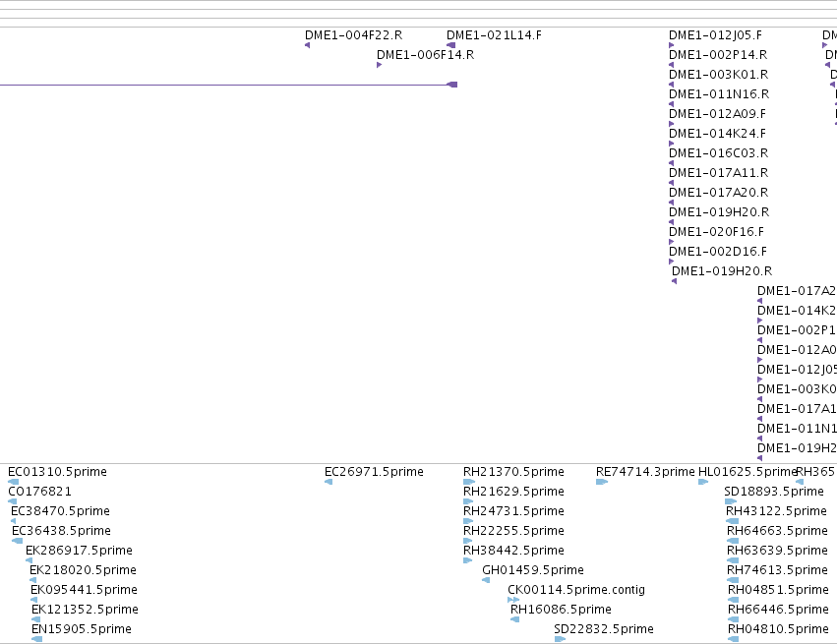837x644 pixels.
Task: Select EK095441.5prime label
Action: (x=84, y=590)
